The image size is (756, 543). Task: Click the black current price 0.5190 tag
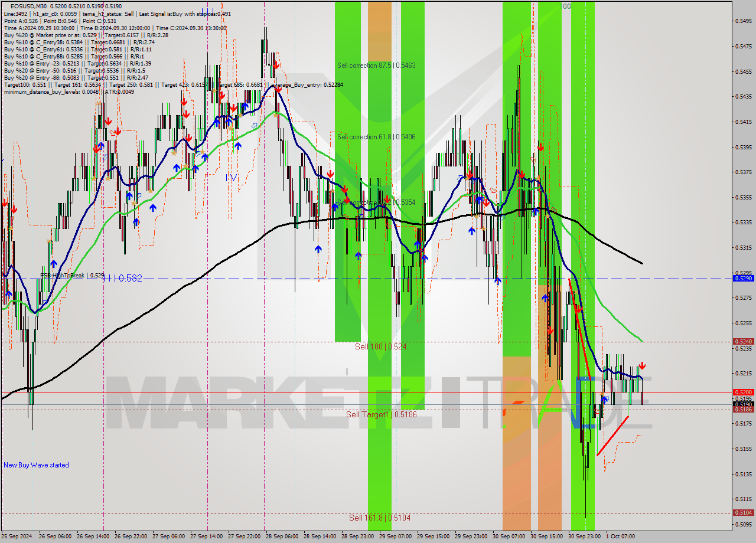[742, 404]
